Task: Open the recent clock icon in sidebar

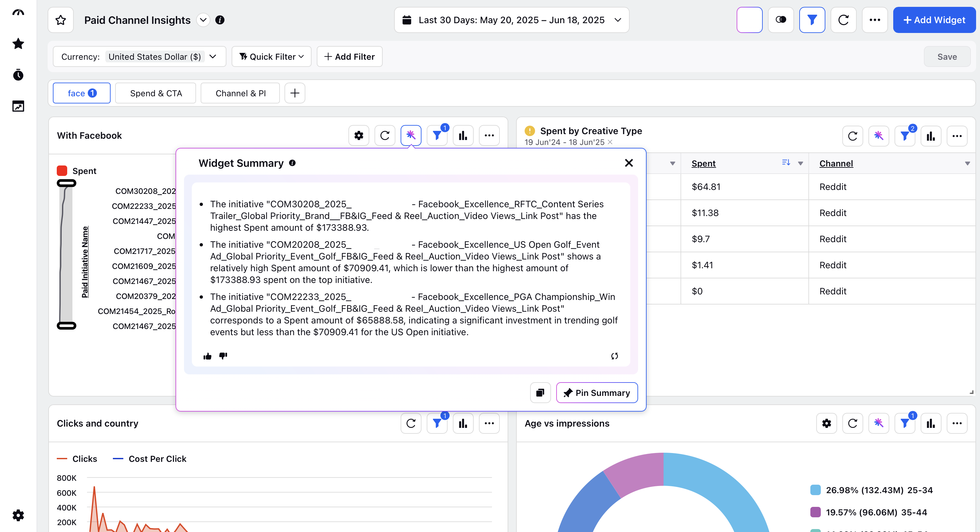Action: pos(18,75)
